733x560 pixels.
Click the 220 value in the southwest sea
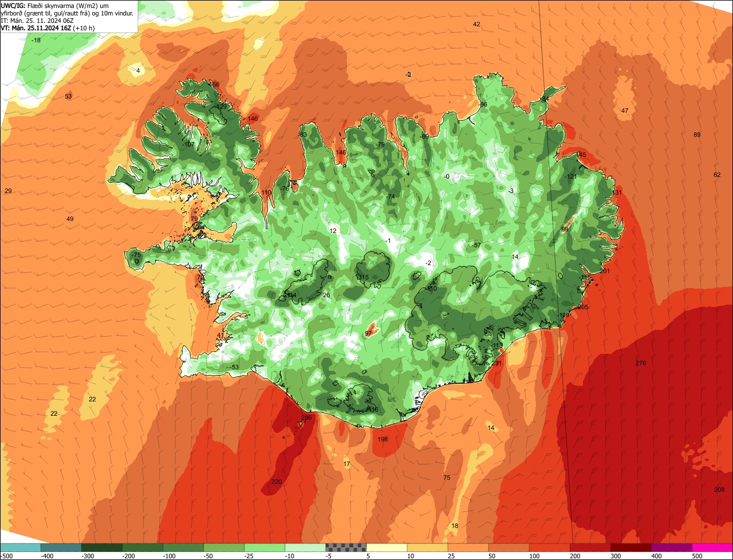(277, 482)
